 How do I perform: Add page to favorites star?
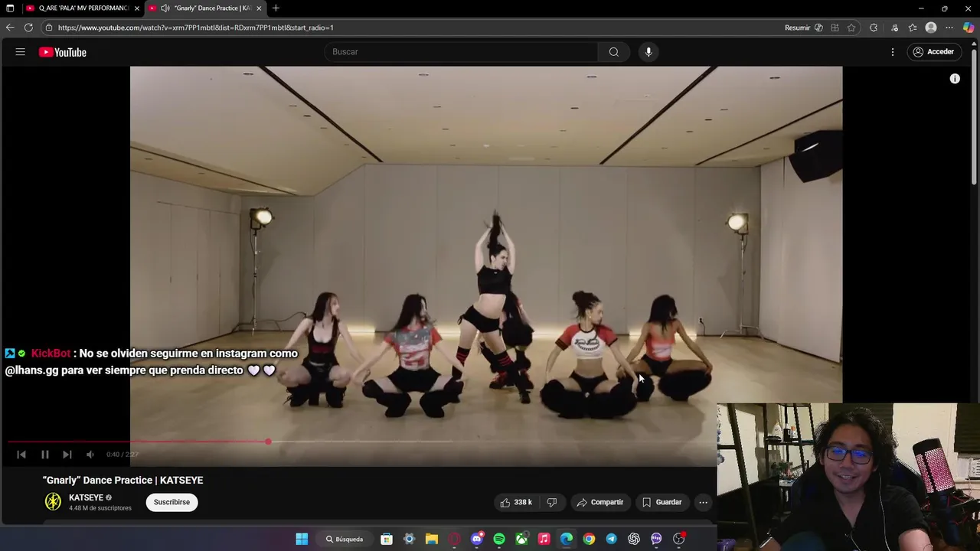pyautogui.click(x=851, y=28)
